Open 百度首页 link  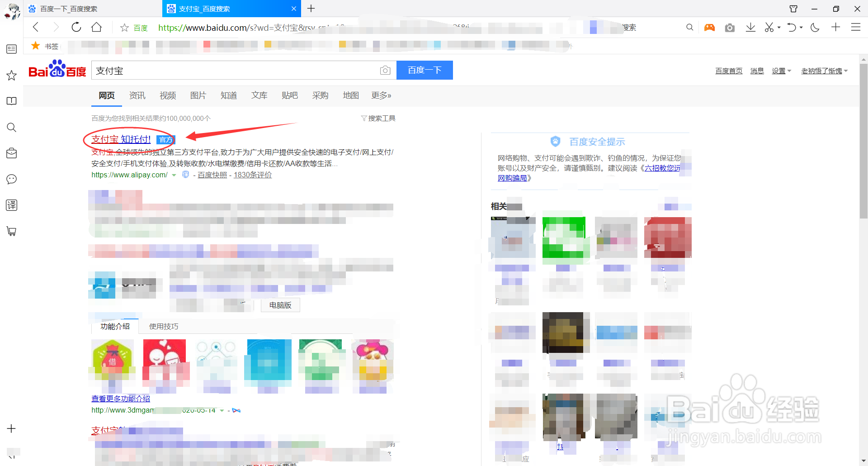(729, 71)
